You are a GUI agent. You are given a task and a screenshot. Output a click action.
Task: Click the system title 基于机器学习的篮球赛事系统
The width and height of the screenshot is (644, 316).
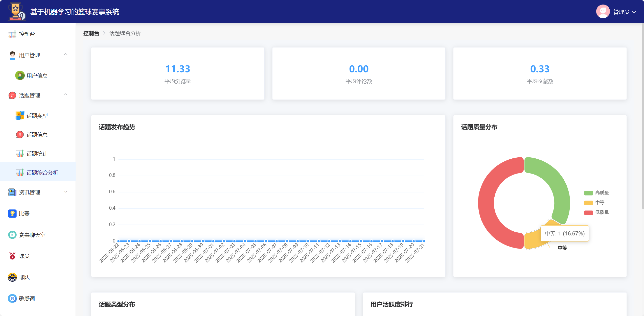pyautogui.click(x=75, y=12)
